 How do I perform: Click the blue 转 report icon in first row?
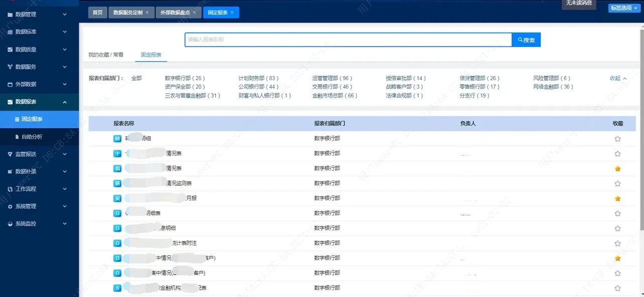tap(117, 139)
